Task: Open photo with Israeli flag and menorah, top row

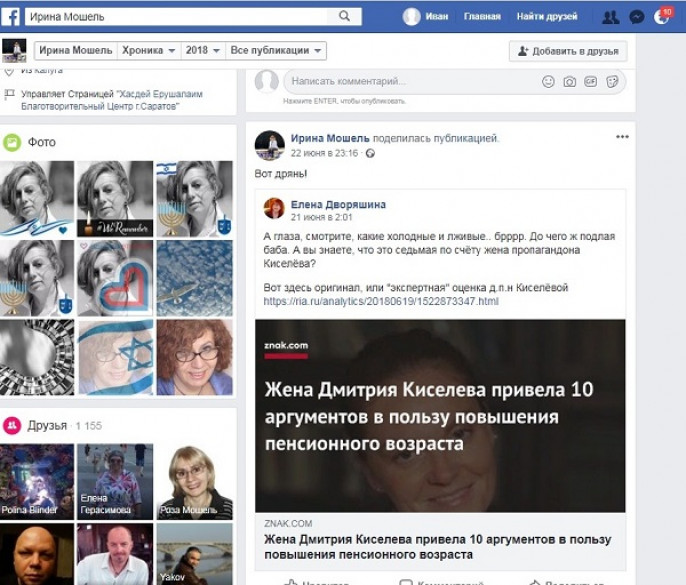Action: 195,199
